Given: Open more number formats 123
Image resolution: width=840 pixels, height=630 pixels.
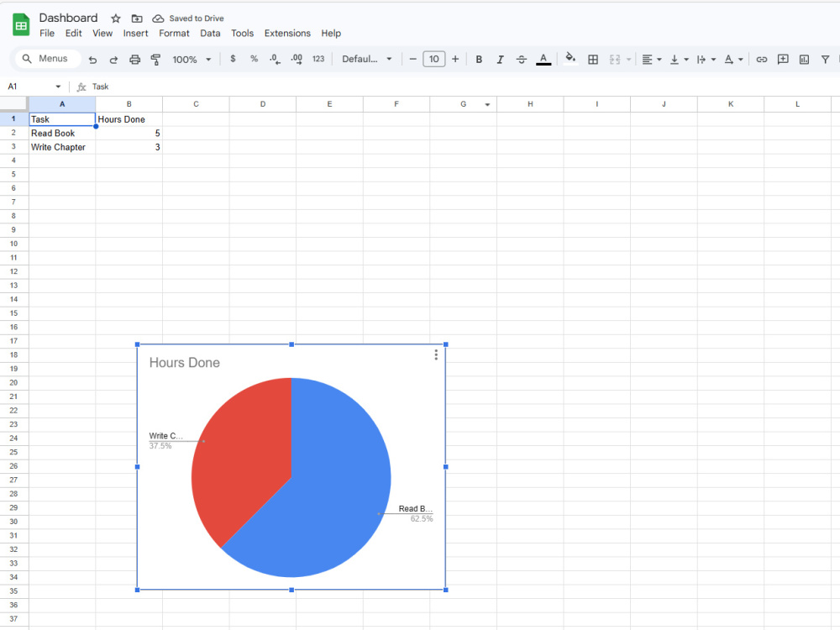Looking at the screenshot, I should 318,59.
